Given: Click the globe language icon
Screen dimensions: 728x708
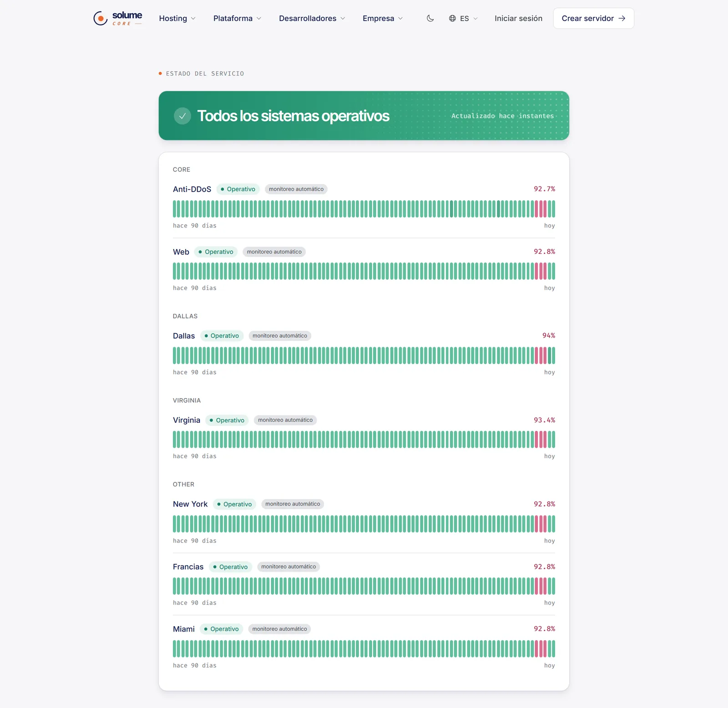Looking at the screenshot, I should [452, 18].
